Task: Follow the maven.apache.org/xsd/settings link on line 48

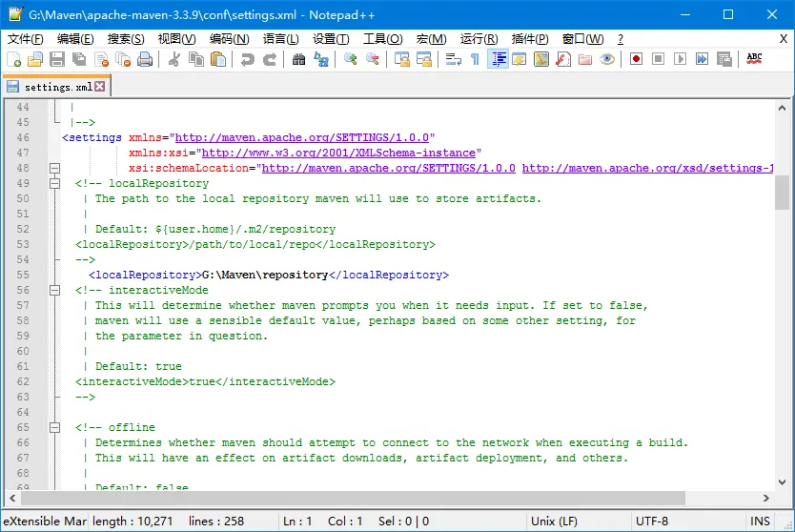Action: pyautogui.click(x=648, y=168)
